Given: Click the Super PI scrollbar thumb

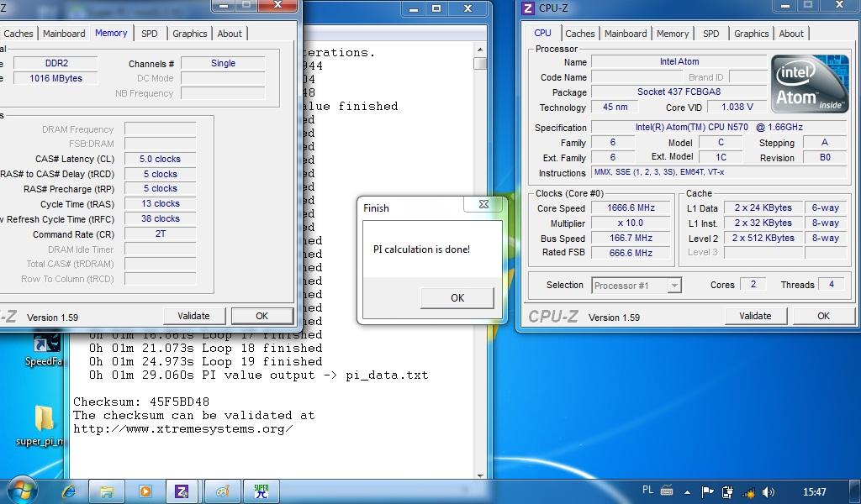Looking at the screenshot, I should coord(480,63).
